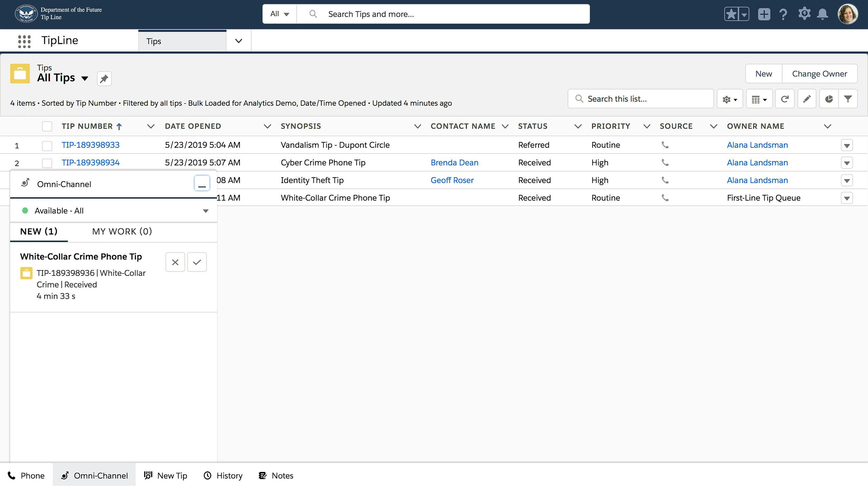This screenshot has height=486, width=868.
Task: Click the table layout/grid view icon
Action: 758,98
